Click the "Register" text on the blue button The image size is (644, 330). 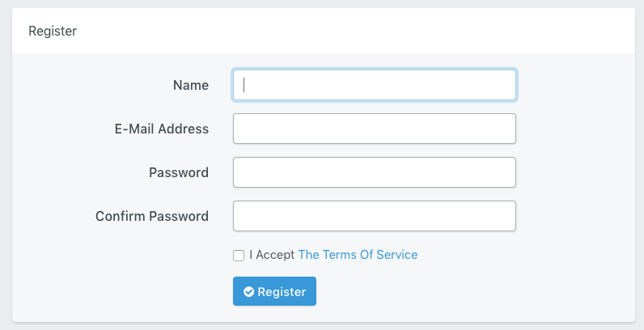click(x=282, y=291)
